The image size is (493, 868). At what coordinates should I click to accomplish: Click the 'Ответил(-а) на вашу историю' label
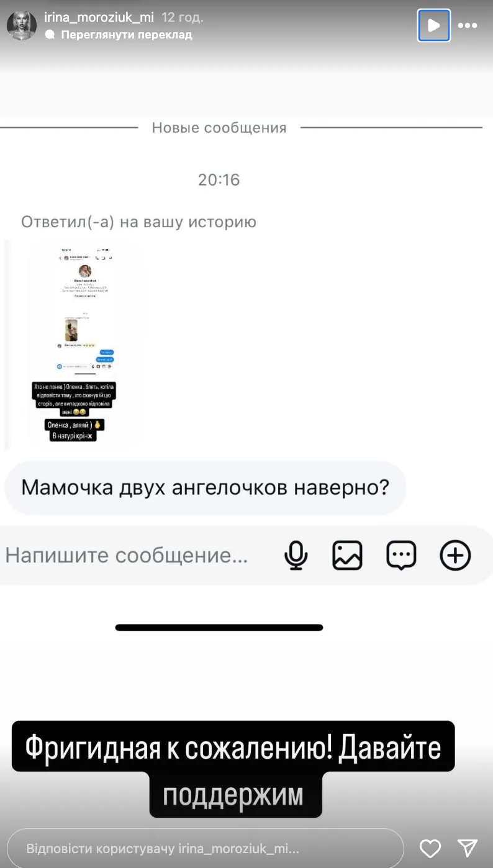point(139,222)
